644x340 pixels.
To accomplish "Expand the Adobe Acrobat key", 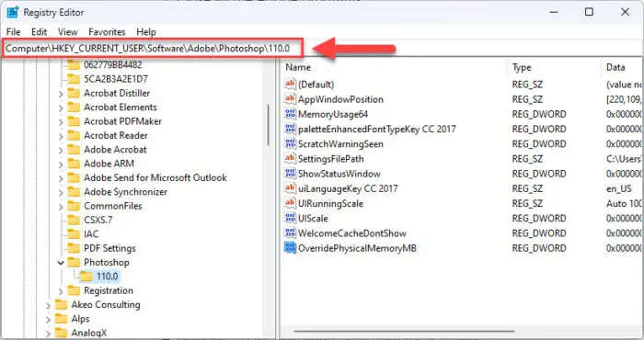I will (x=61, y=150).
